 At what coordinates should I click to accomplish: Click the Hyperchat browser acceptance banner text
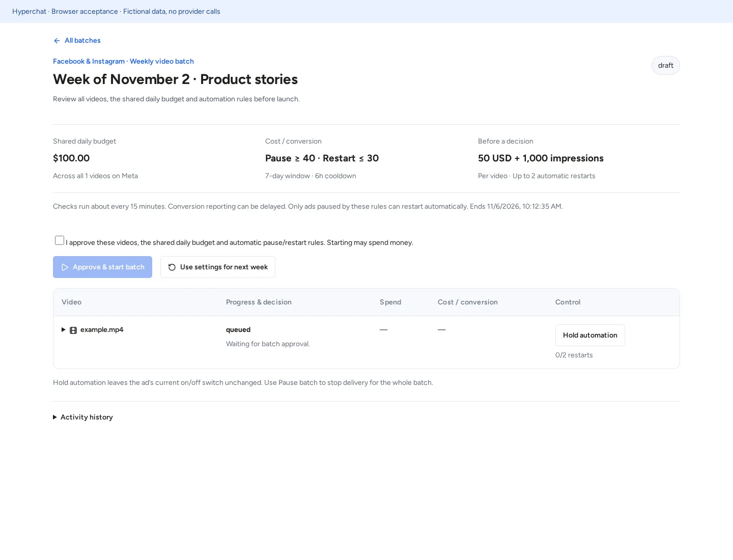pyautogui.click(x=116, y=11)
